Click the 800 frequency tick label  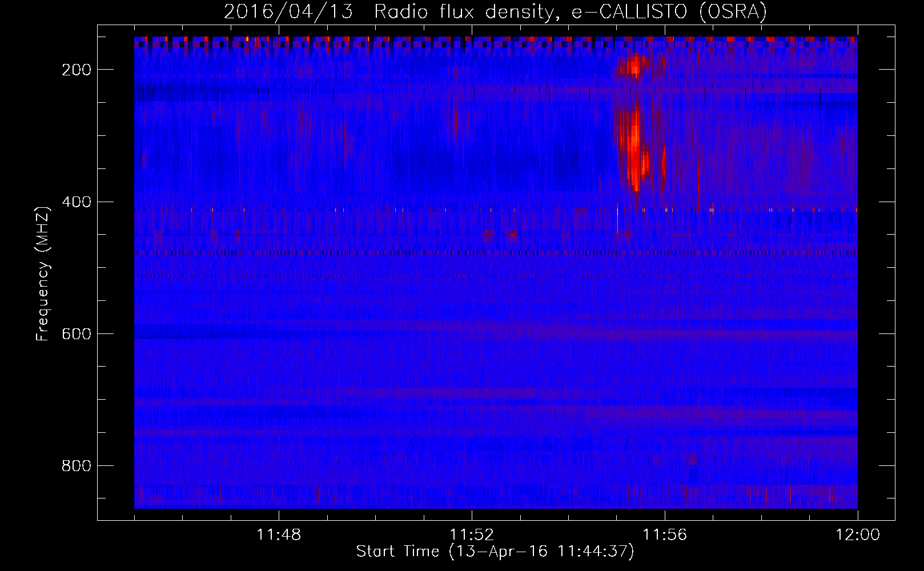[x=77, y=466]
